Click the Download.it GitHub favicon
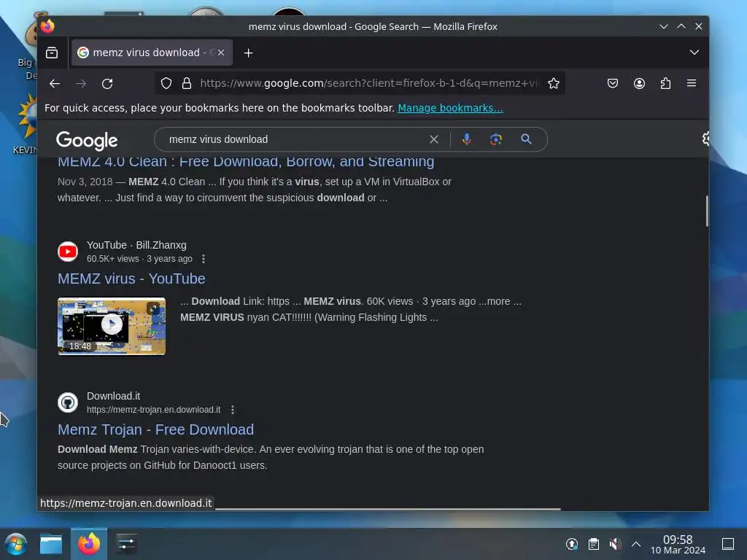 tap(68, 402)
